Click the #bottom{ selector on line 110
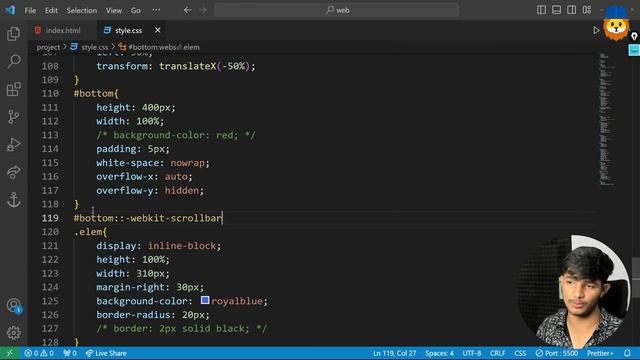This screenshot has width=640, height=360. tap(96, 93)
